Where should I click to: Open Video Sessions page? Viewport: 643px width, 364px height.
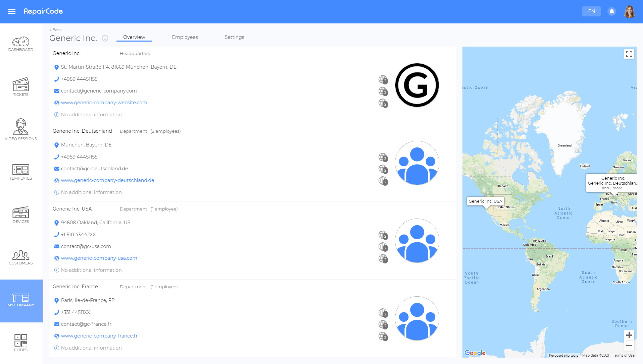(21, 130)
